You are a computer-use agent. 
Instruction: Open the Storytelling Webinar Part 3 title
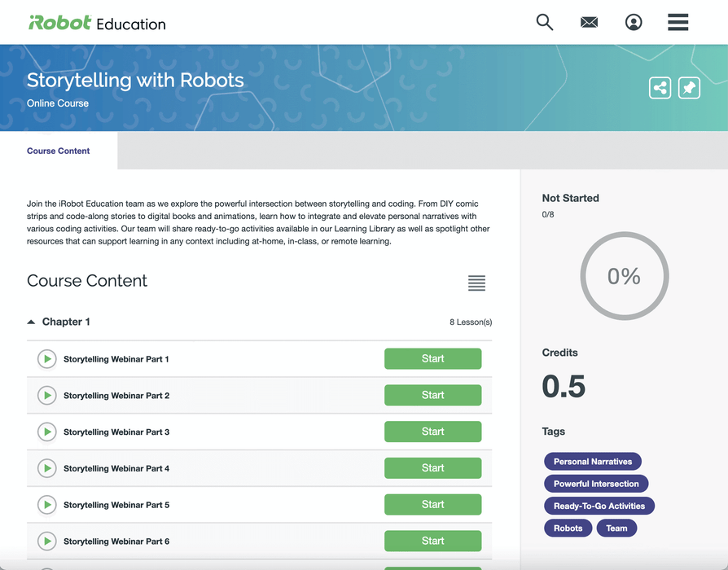[x=116, y=432]
